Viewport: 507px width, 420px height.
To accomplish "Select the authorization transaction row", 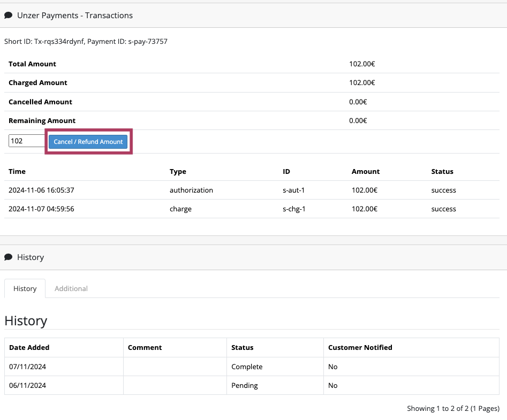I will [x=252, y=190].
